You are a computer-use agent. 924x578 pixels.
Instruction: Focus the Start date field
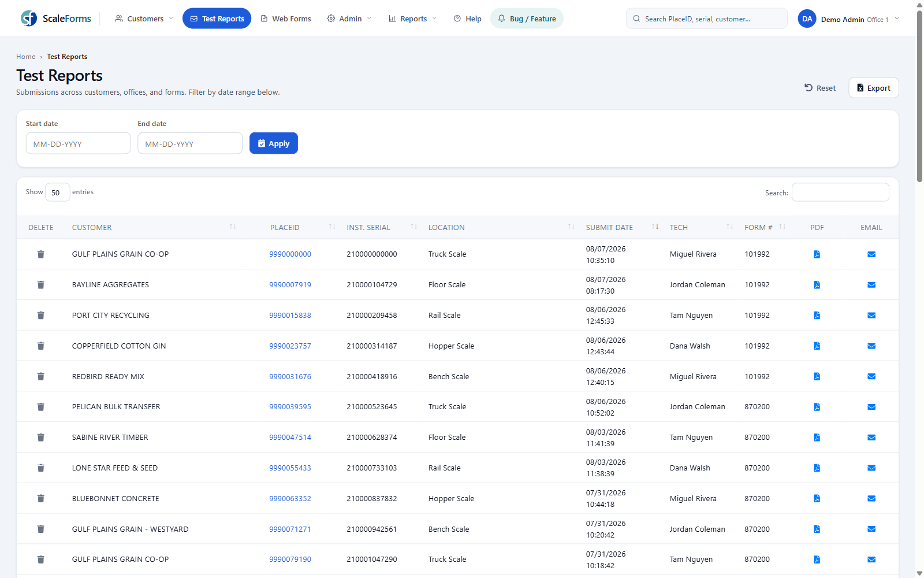78,143
